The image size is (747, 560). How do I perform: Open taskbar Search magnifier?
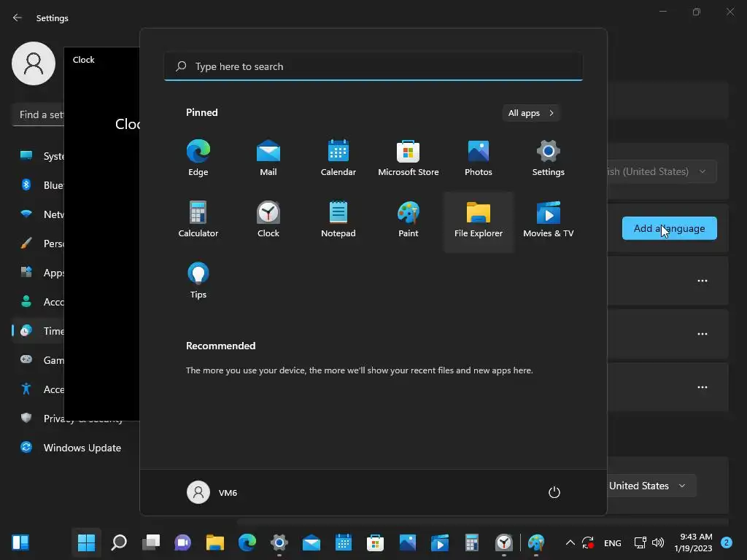point(119,542)
